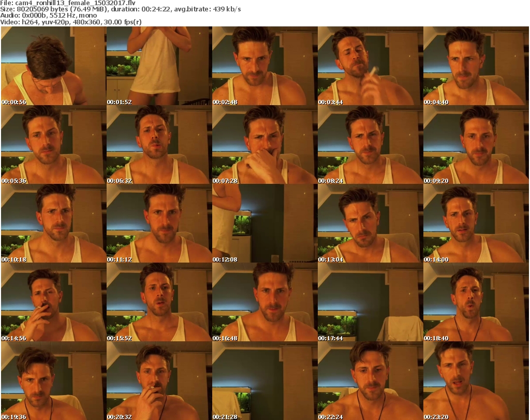Select the thumbnail stamped 00:02:48
530x420 pixels.
click(264, 66)
